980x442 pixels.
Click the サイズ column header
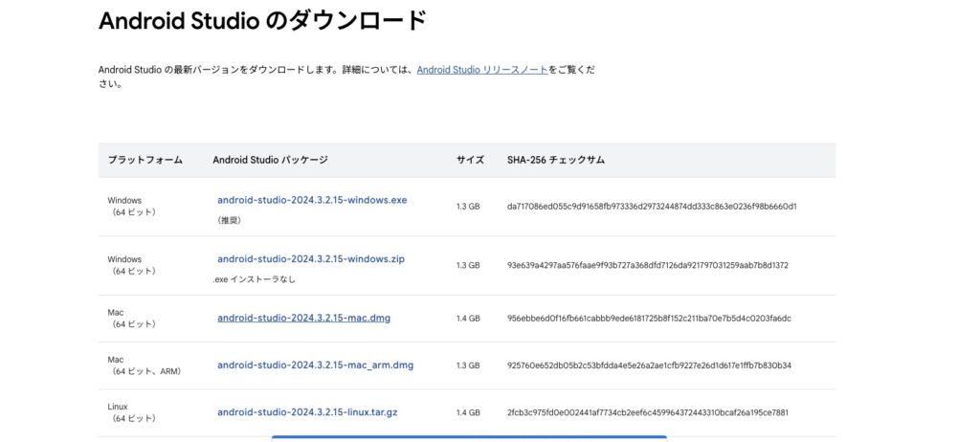(470, 160)
